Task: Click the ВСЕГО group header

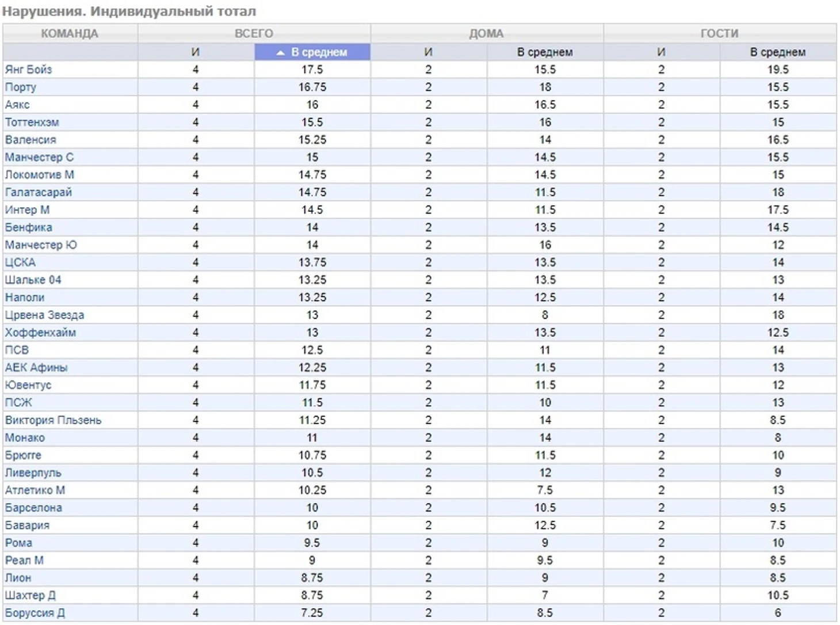Action: 254,33
